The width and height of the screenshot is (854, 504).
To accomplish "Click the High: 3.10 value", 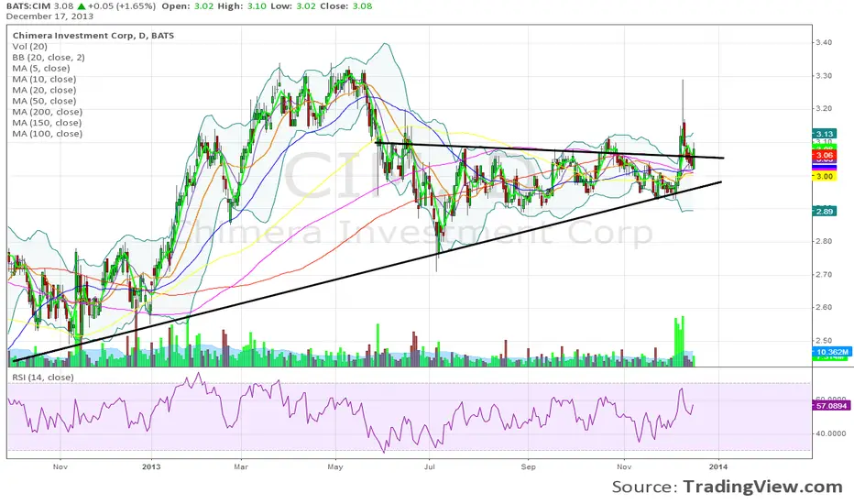I will tap(244, 6).
